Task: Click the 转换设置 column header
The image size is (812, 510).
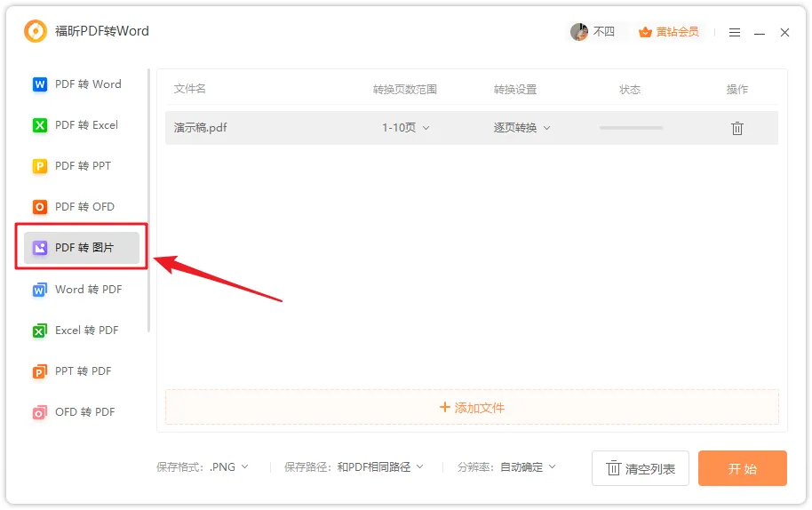Action: coord(515,89)
